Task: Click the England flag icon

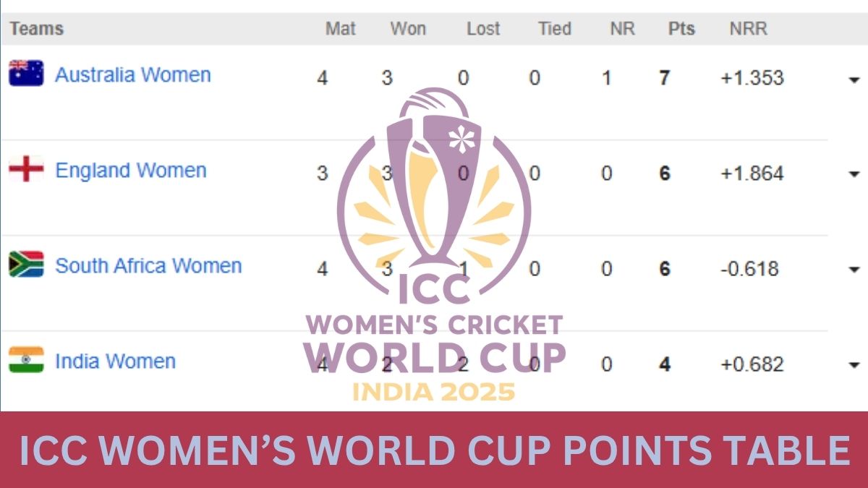Action: click(26, 170)
